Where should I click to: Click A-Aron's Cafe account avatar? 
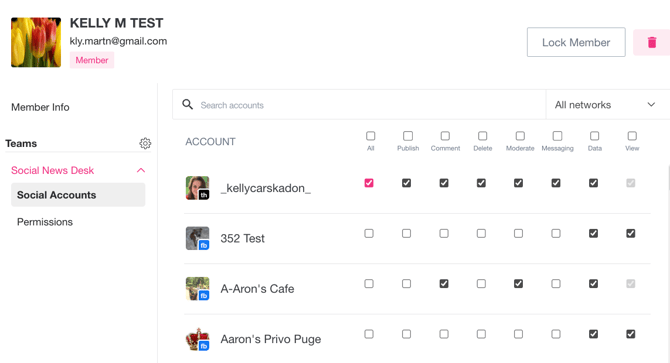(197, 289)
